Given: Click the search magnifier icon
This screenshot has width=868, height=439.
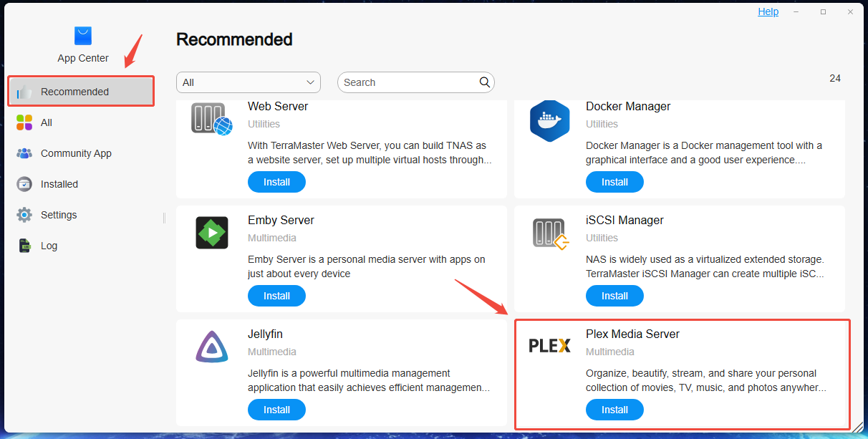Looking at the screenshot, I should (485, 82).
